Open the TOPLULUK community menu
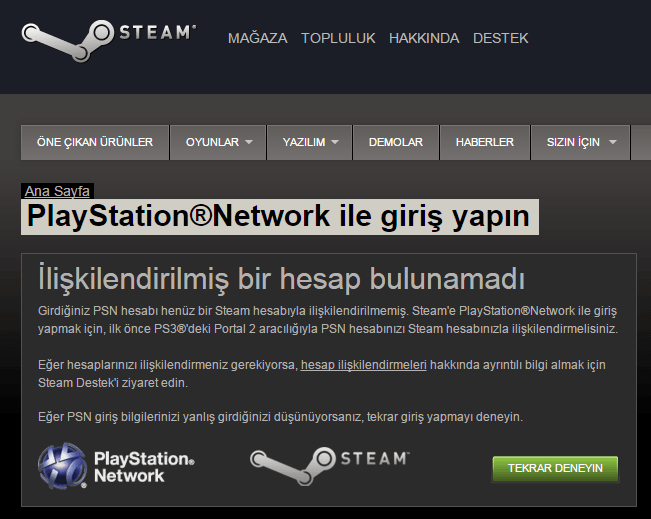 (338, 38)
